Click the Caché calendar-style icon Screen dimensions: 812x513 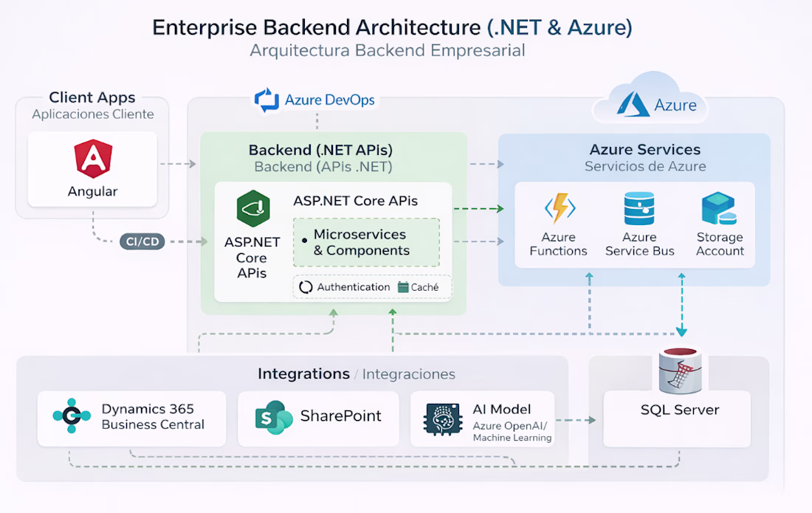click(x=403, y=287)
